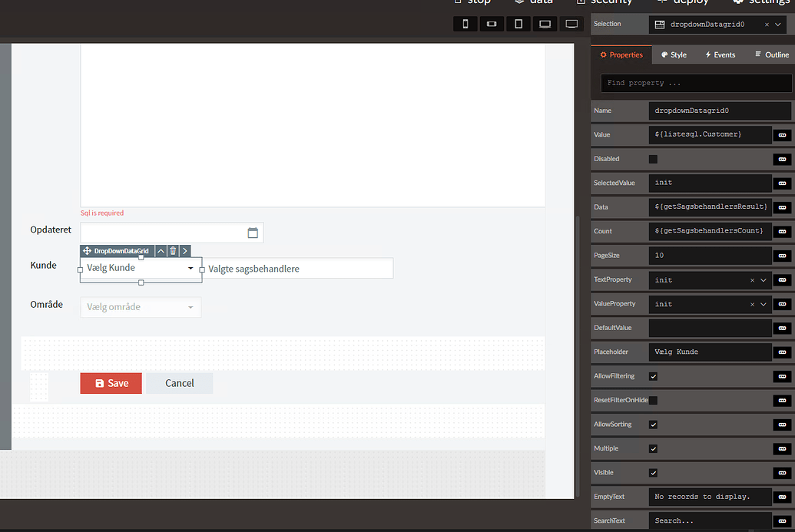Delete the DropDownDataGrid with trash icon
The width and height of the screenshot is (795, 532).
[173, 251]
